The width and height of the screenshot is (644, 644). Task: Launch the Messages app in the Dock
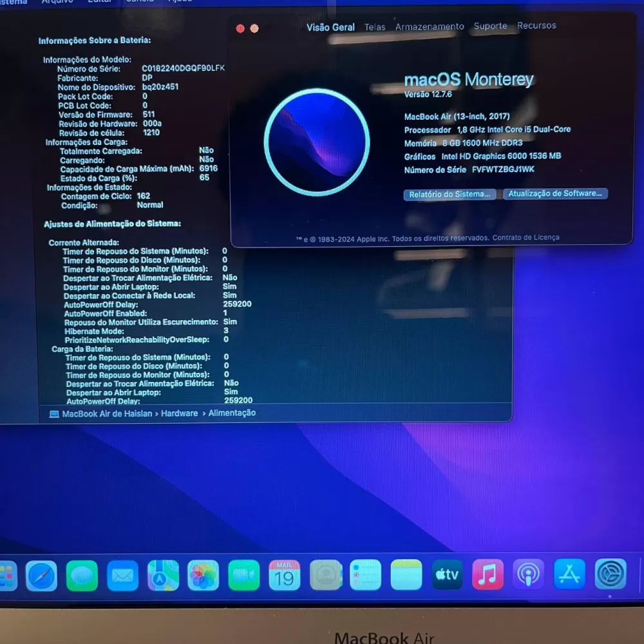82,575
